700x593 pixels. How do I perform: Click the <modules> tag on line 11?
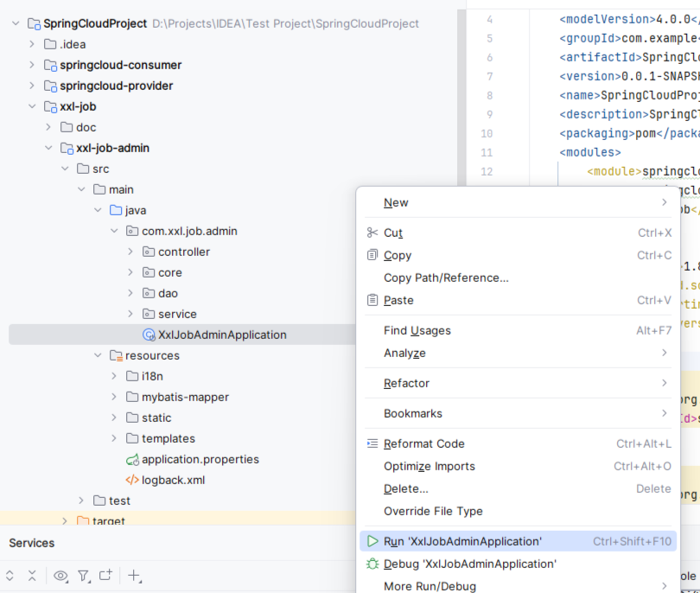point(590,153)
